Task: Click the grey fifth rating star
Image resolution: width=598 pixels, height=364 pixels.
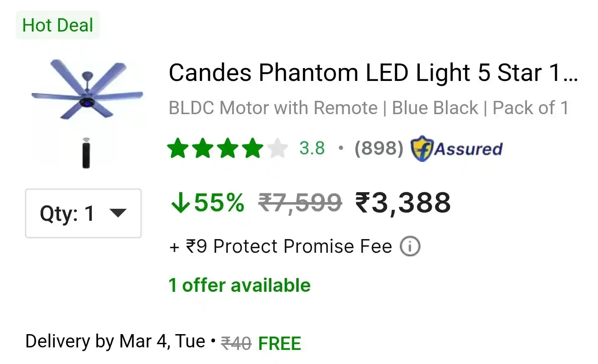Action: pyautogui.click(x=278, y=149)
